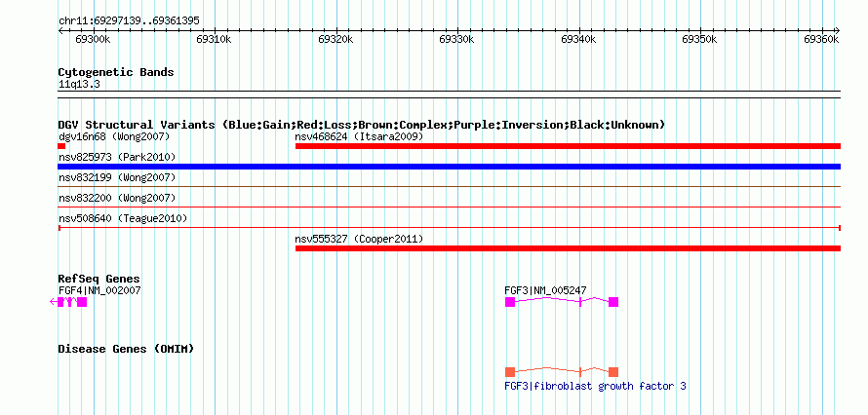The width and height of the screenshot is (868, 415).
Task: Click the Disease Genes (OMIM) track title
Action: [126, 349]
